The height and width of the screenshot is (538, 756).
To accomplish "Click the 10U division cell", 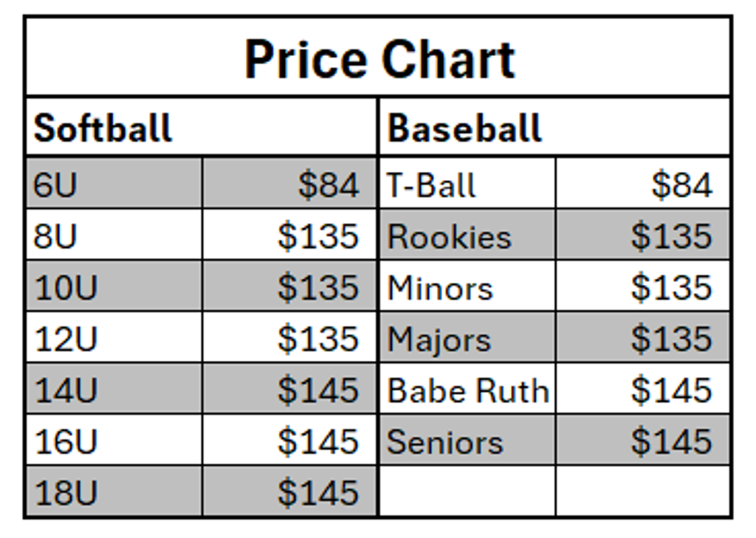I will pyautogui.click(x=114, y=286).
